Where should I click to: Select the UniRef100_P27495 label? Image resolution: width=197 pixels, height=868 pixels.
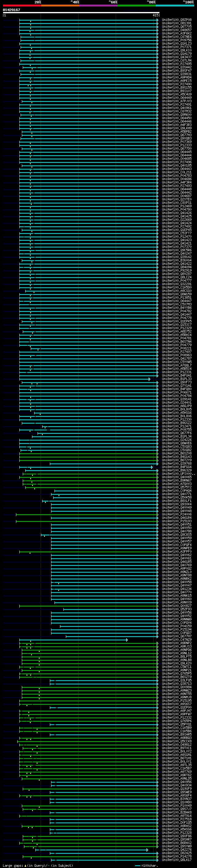[176, 64]
